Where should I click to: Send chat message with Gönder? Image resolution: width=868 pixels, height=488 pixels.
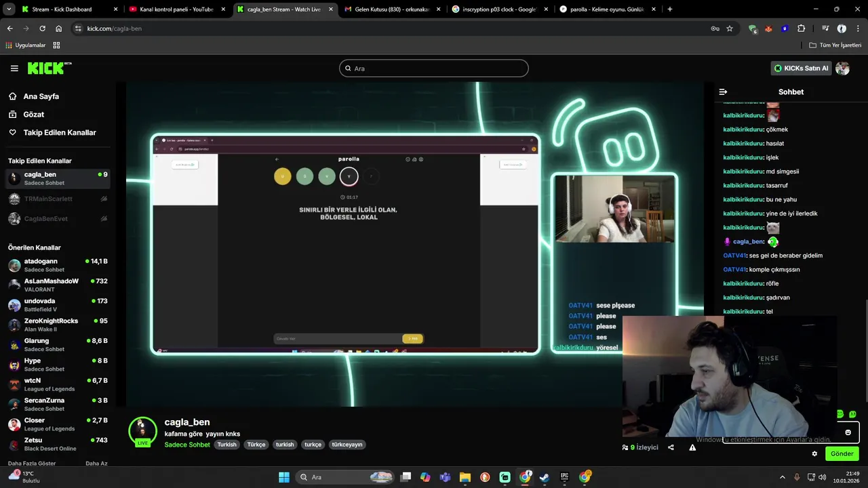(x=842, y=453)
